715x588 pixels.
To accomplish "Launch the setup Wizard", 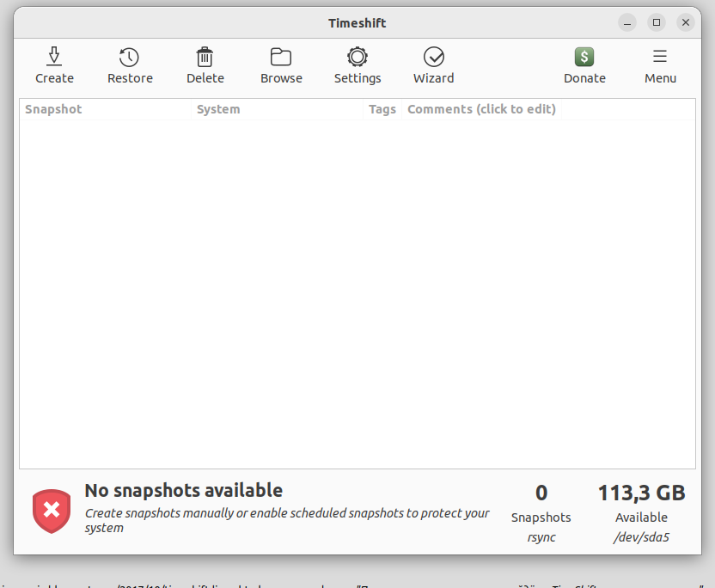I will [434, 65].
